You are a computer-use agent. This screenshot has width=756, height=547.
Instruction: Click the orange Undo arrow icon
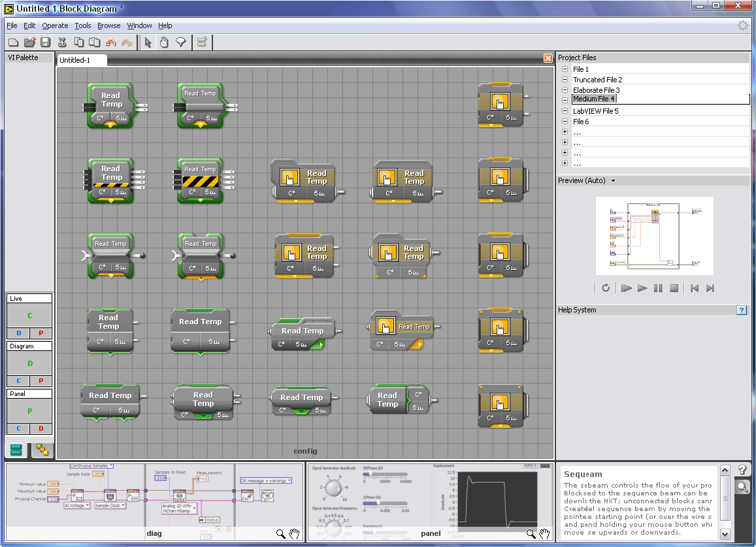pos(110,42)
